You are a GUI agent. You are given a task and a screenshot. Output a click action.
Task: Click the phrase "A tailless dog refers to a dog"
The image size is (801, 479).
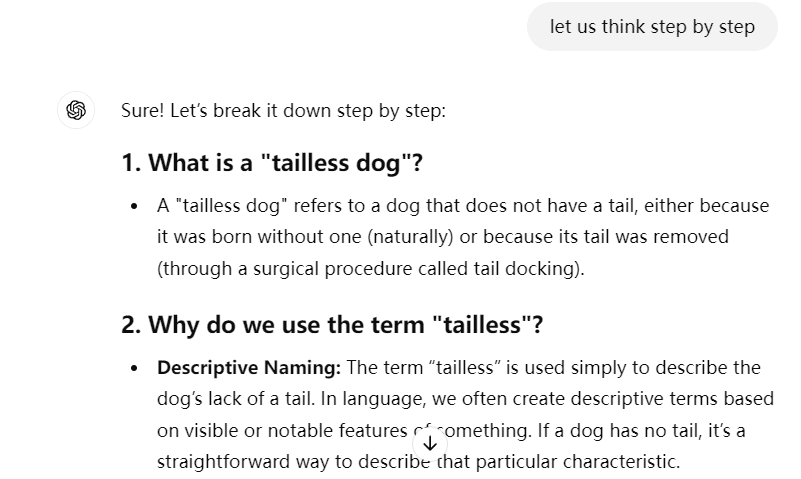(289, 206)
